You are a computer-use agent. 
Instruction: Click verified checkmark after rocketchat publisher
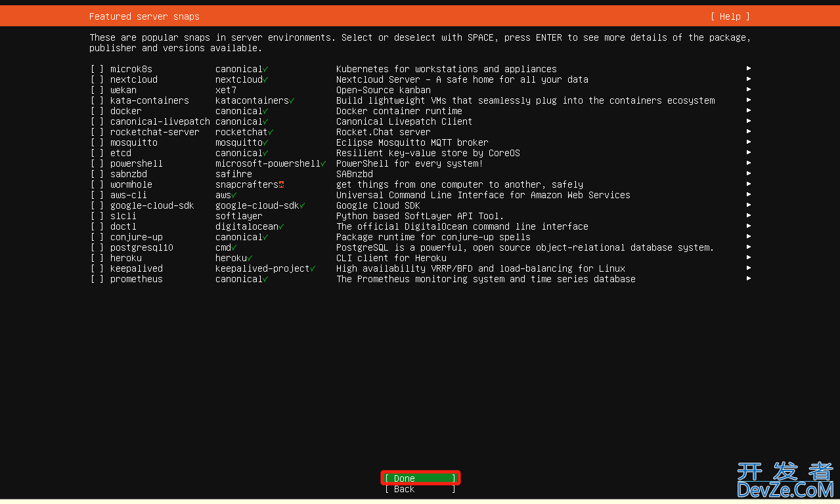pos(271,132)
